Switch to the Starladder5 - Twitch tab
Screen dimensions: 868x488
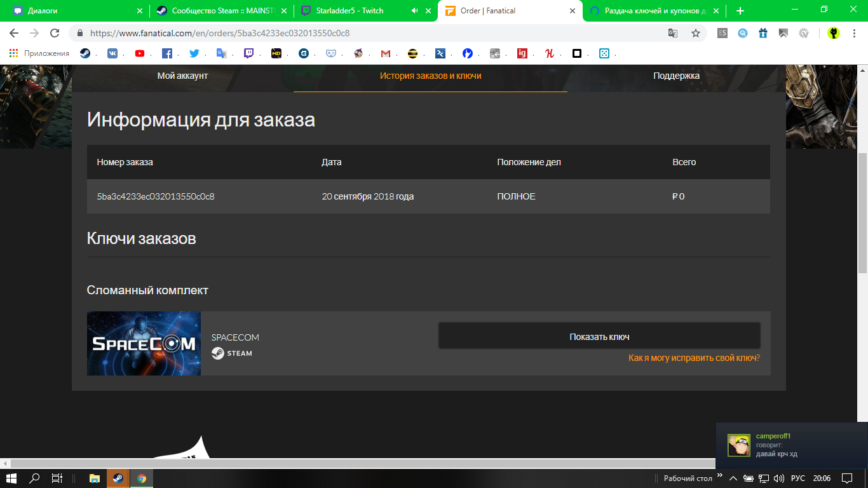(x=366, y=11)
